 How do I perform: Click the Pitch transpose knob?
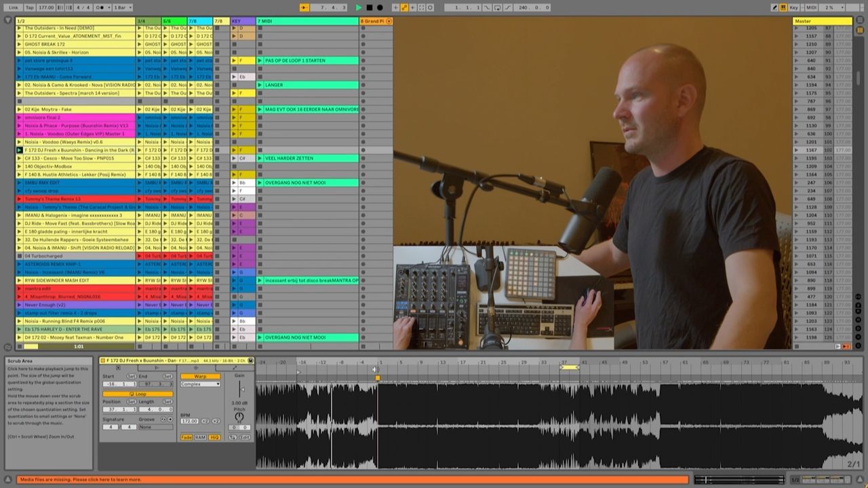tap(239, 416)
